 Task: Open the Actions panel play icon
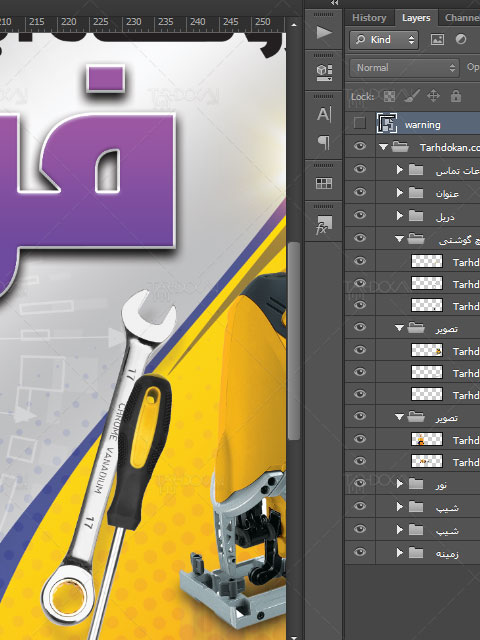point(324,32)
